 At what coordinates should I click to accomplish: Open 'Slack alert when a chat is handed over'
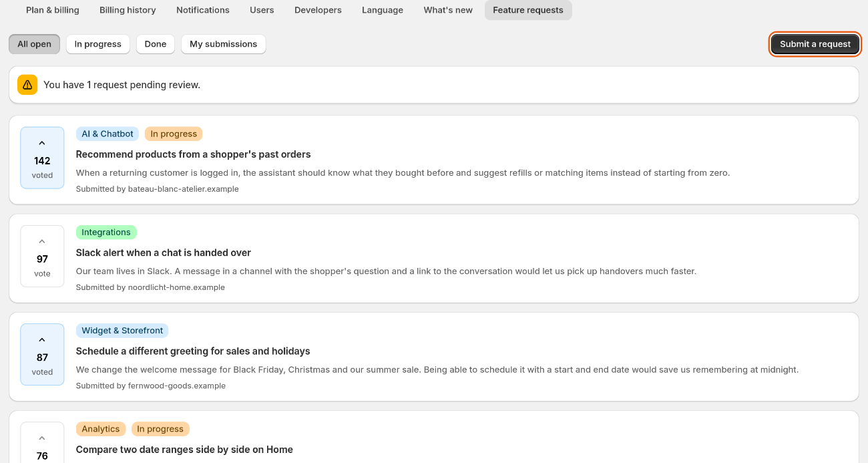pos(164,253)
